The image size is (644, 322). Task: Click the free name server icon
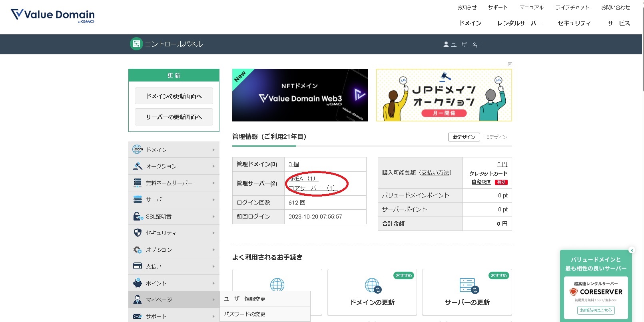pos(138,183)
